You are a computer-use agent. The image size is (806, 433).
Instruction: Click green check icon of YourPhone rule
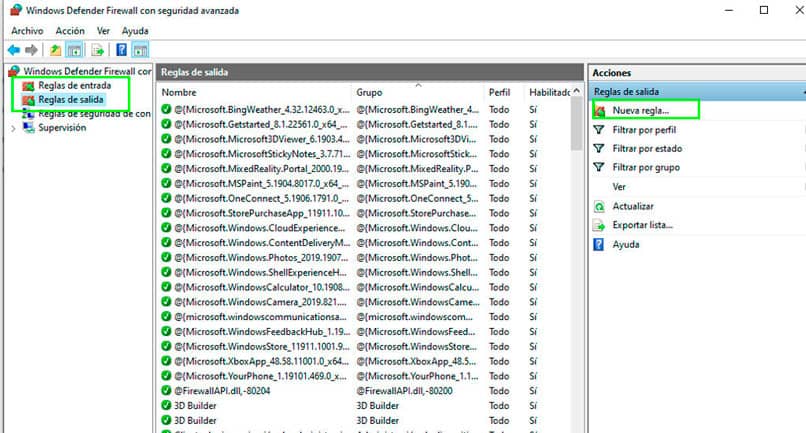click(x=166, y=376)
